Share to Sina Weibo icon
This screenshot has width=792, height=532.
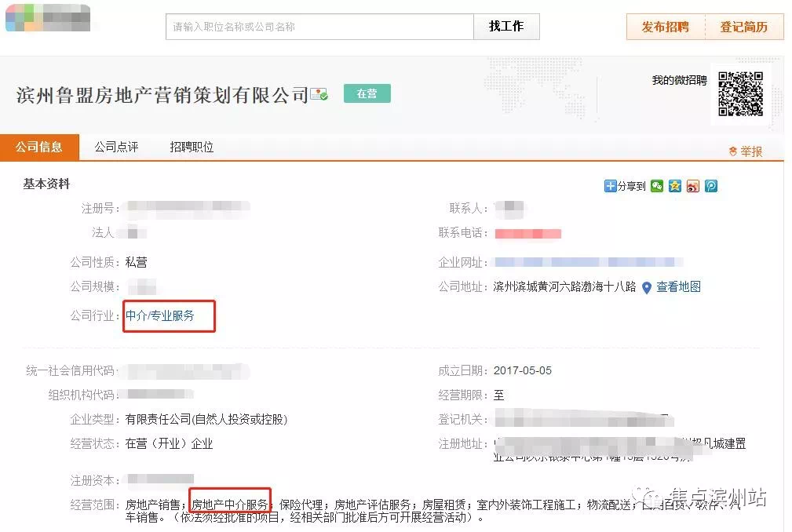tap(693, 186)
